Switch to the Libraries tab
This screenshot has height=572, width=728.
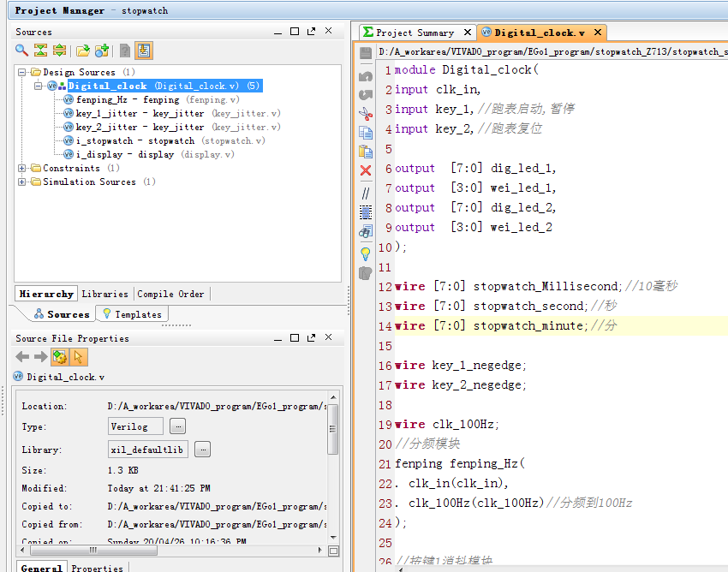[104, 294]
